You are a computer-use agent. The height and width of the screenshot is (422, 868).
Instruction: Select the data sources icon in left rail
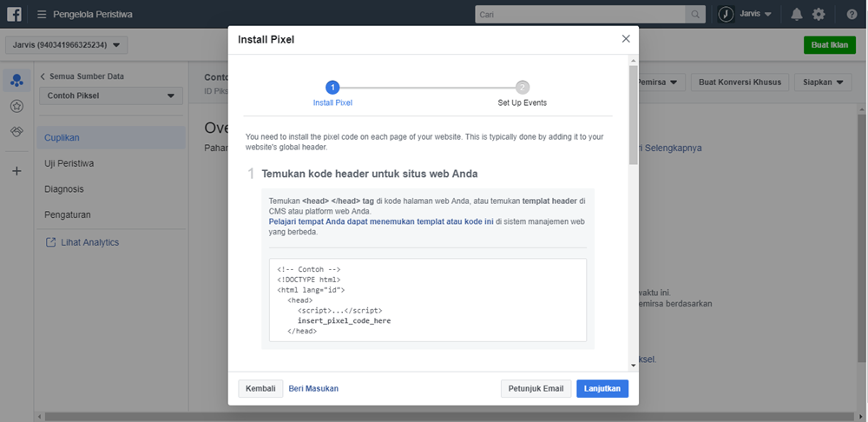tap(16, 81)
